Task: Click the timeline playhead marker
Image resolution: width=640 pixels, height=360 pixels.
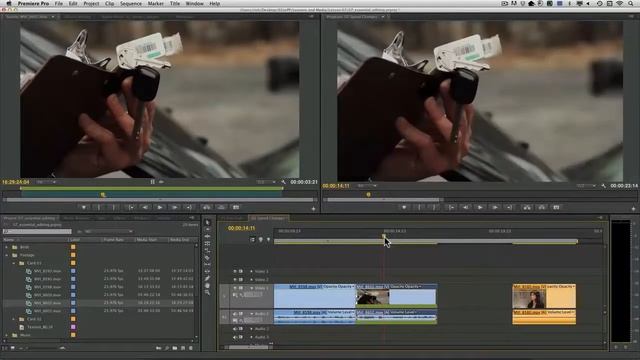Action: click(384, 236)
